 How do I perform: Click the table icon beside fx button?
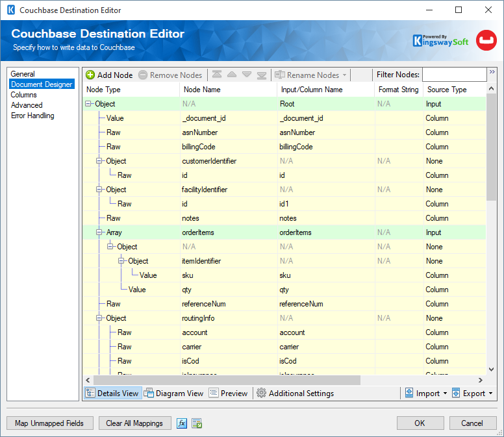pos(197,423)
